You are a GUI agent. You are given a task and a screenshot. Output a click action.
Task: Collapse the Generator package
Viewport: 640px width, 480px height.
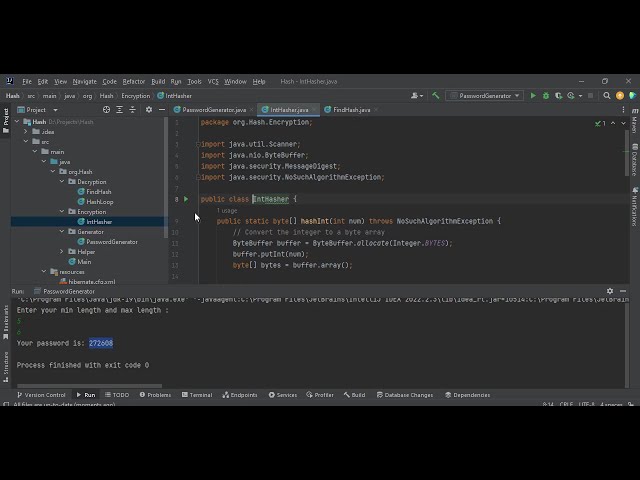click(62, 232)
